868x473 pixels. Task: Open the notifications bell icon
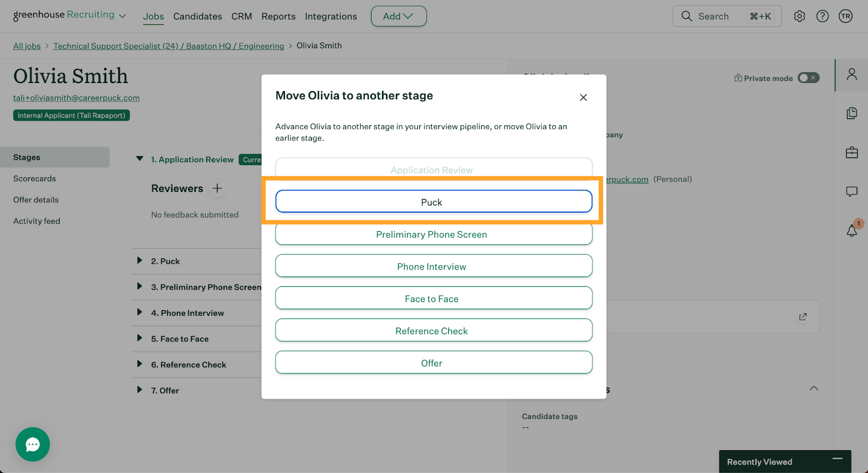pos(852,231)
